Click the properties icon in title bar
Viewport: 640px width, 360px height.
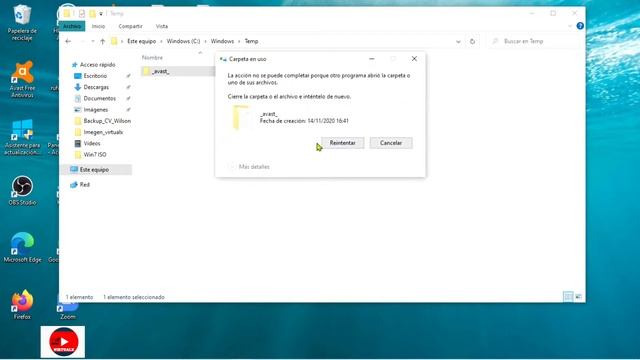click(x=82, y=13)
